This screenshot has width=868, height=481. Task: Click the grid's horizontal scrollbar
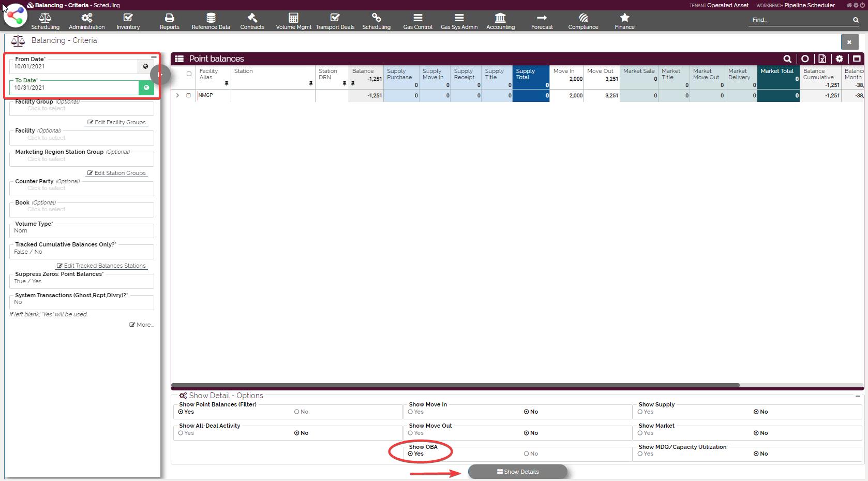click(x=455, y=385)
